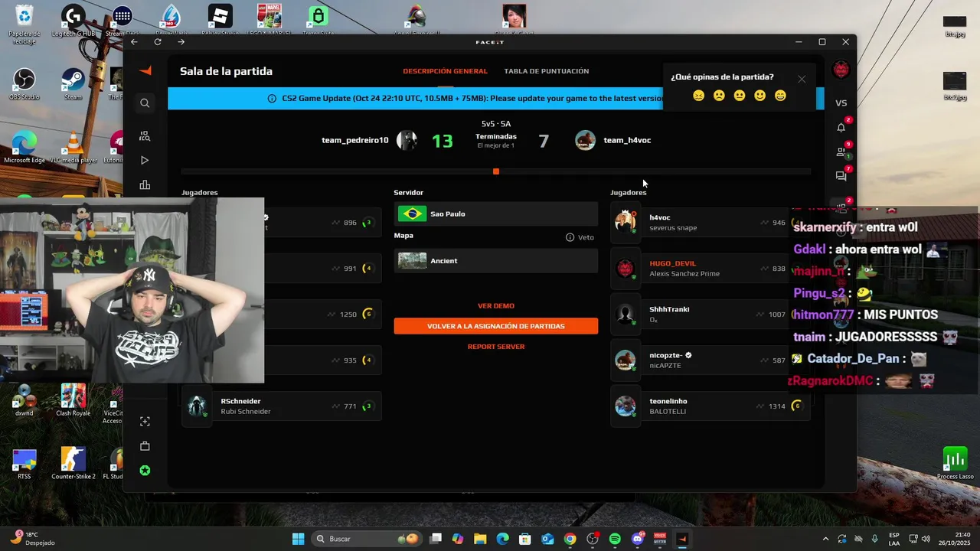980x551 pixels.
Task: Click the search icon in FACEIT sidebar
Action: click(145, 103)
